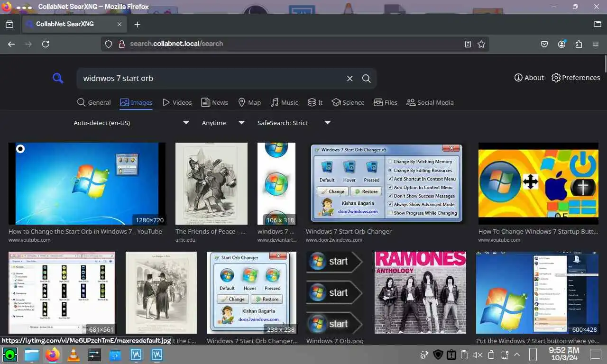Open Windows 7 Start Orb Changer v5 thumbnail

coord(386,183)
